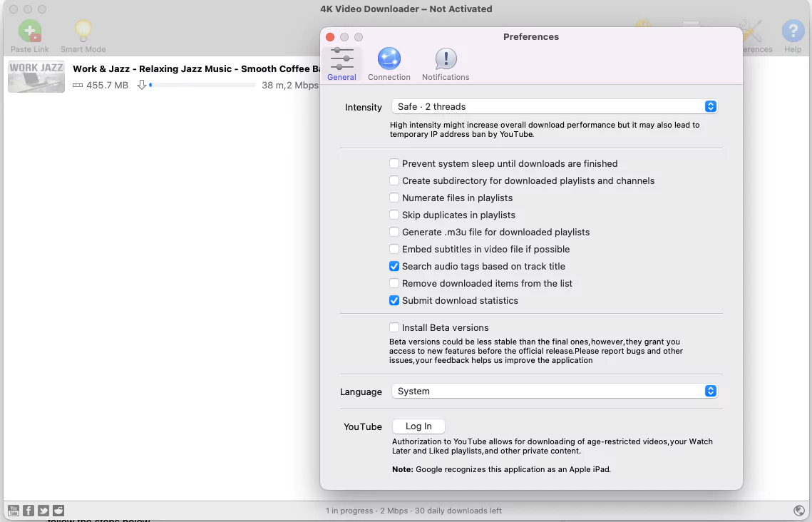Open the Connection preferences pane

(389, 63)
